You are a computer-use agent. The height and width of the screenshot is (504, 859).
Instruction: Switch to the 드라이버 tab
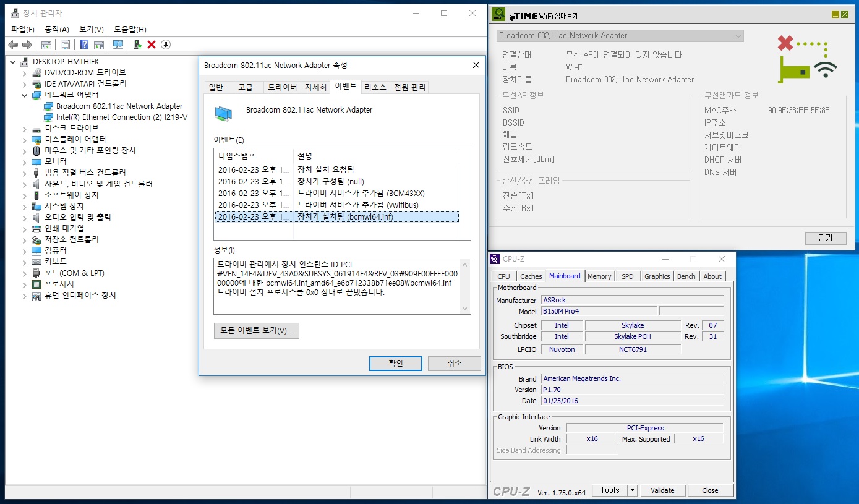click(282, 88)
